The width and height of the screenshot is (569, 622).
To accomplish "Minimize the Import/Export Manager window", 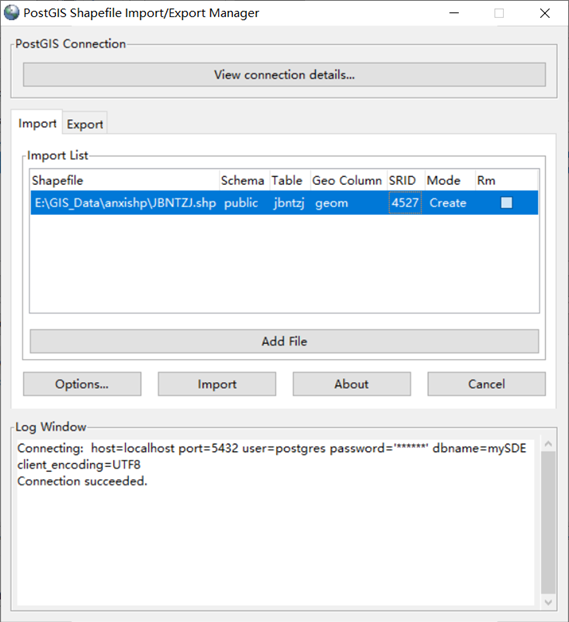I will (x=454, y=13).
